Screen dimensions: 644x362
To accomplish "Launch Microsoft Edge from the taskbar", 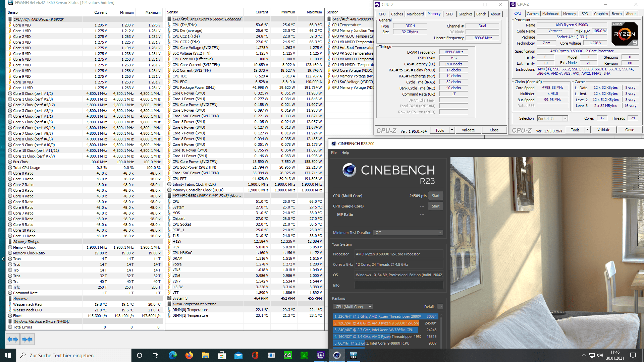I will (172, 355).
